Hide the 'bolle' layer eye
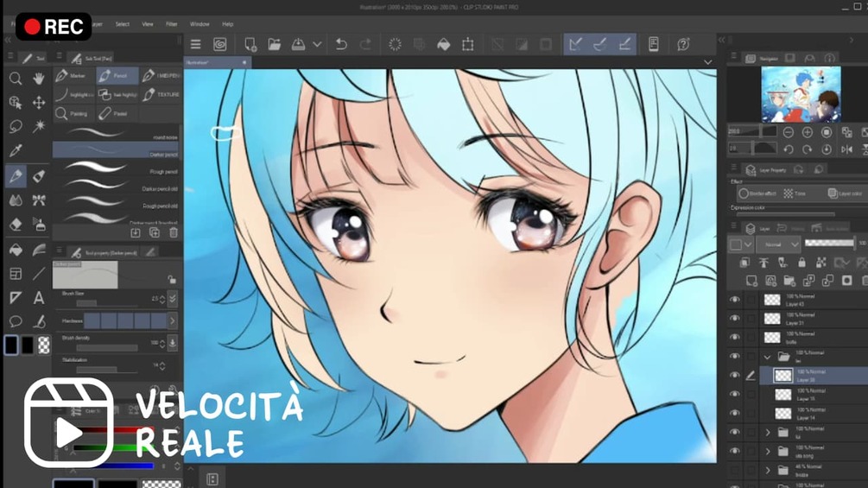868x488 pixels. coord(735,337)
